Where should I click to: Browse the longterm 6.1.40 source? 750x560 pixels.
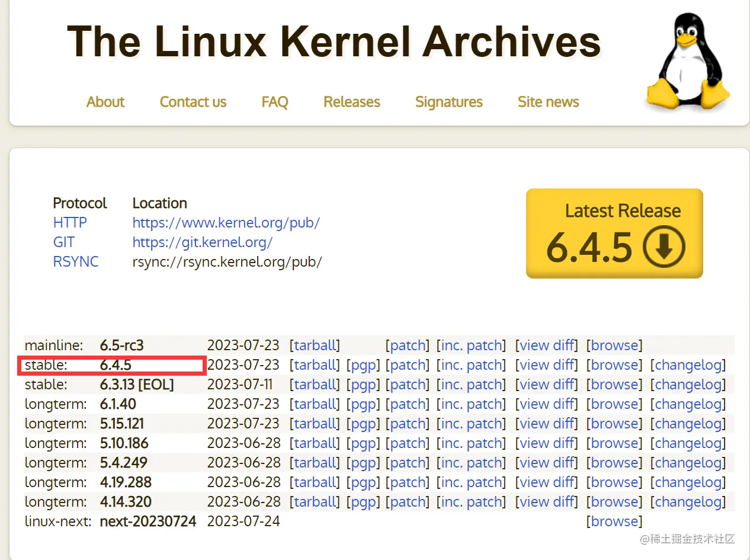pos(614,404)
